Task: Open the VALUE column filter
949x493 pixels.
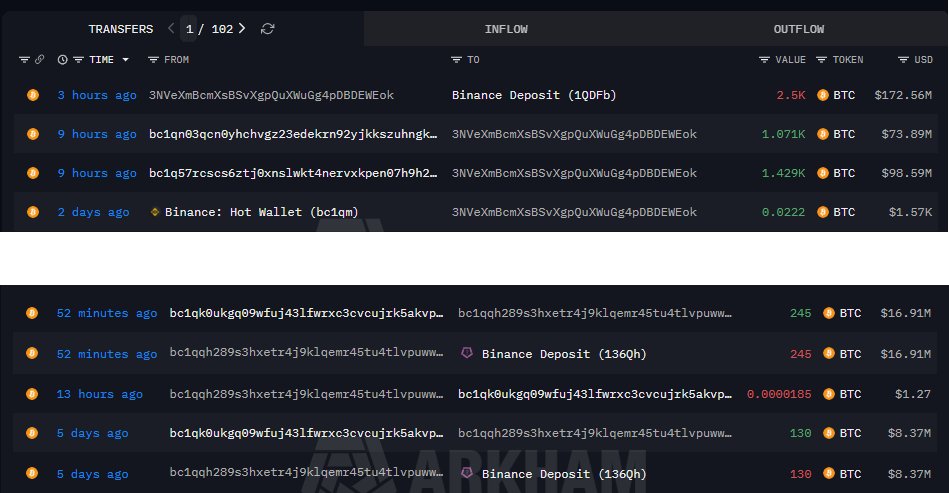Action: coord(764,60)
